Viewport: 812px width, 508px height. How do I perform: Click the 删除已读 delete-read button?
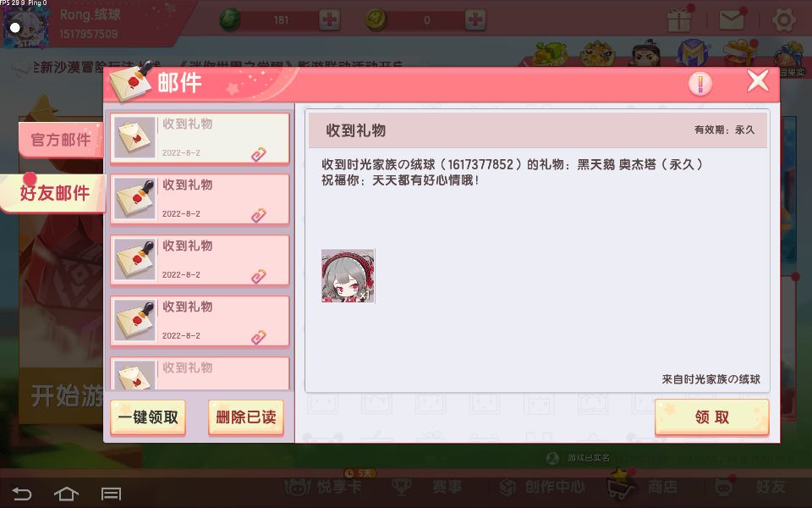pyautogui.click(x=246, y=417)
